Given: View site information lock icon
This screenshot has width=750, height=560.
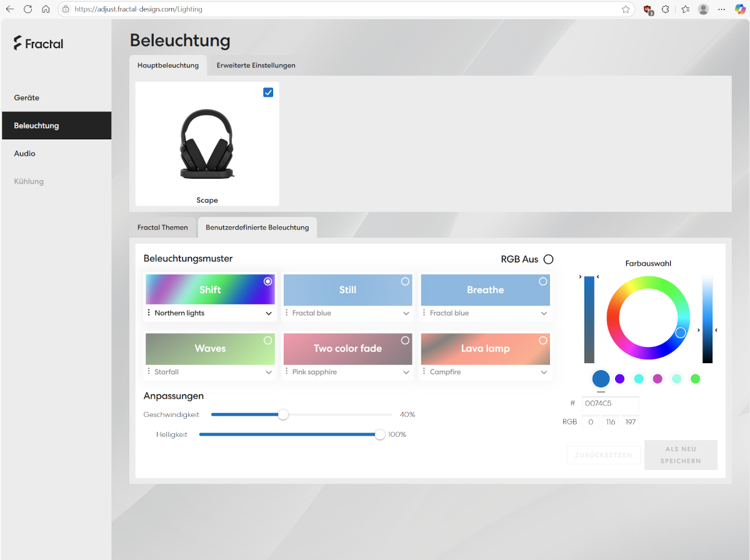Looking at the screenshot, I should click(x=66, y=9).
